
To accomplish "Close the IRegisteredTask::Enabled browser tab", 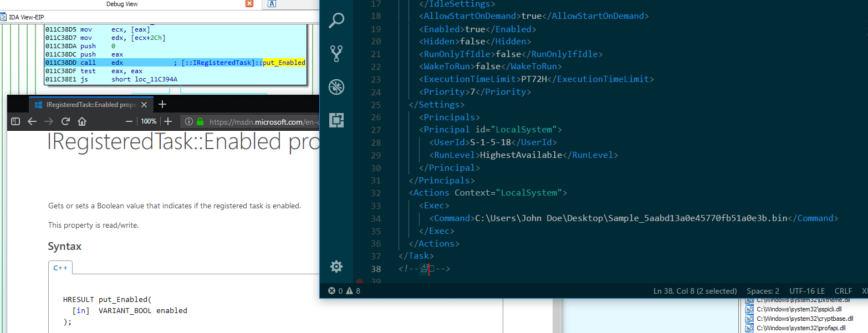I will coord(145,105).
